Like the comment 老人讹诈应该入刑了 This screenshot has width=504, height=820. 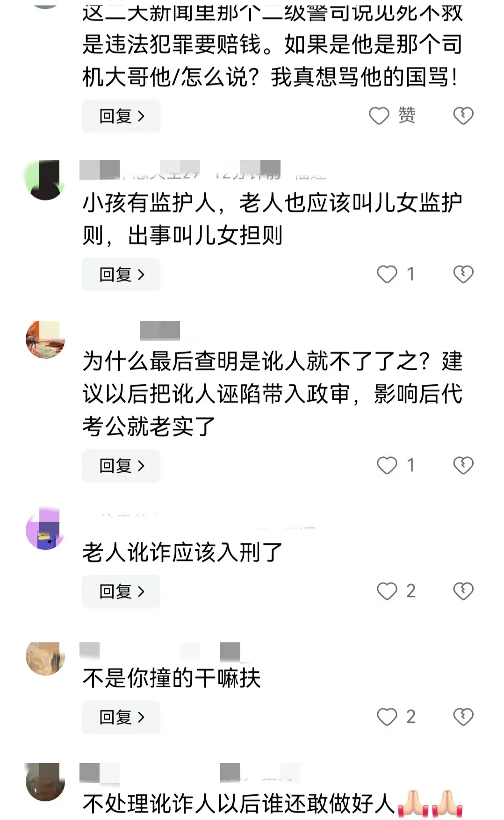387,591
